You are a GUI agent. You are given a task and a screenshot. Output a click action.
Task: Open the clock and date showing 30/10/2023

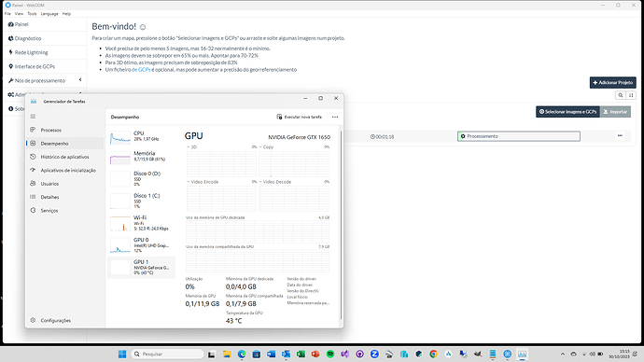coord(619,354)
